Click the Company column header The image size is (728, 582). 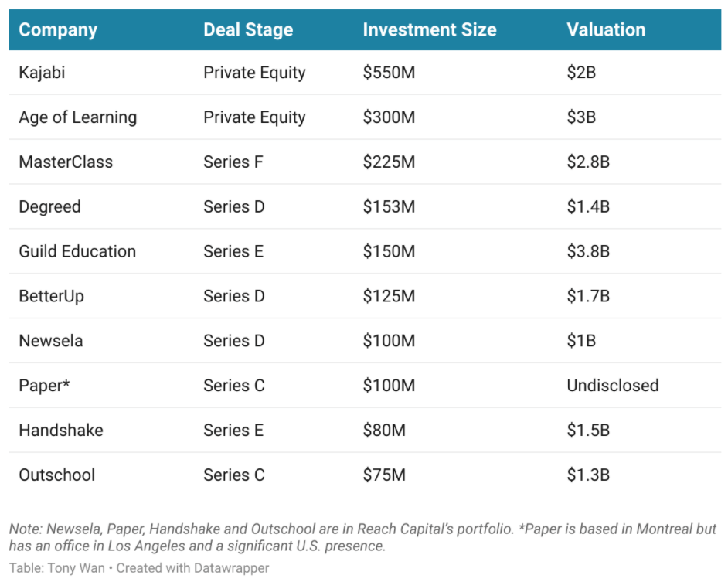tap(58, 30)
